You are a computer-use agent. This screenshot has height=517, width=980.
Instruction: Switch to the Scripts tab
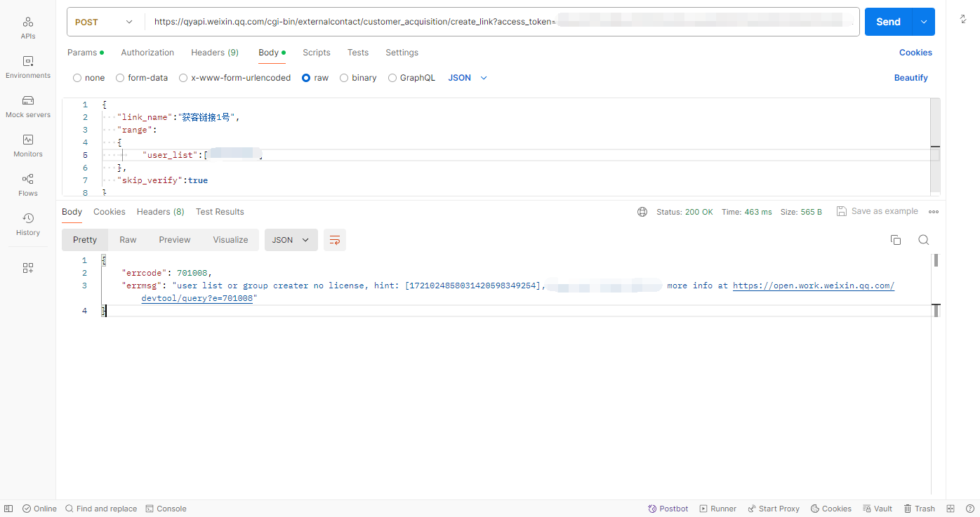tap(317, 53)
